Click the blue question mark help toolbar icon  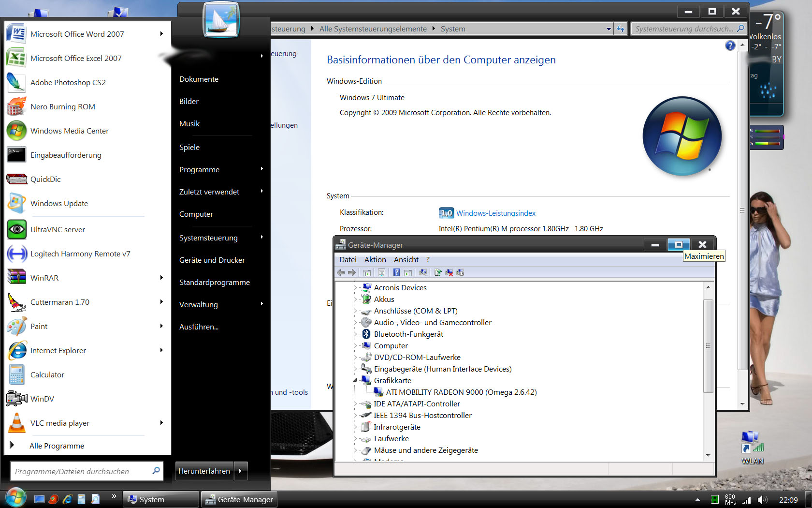(396, 273)
